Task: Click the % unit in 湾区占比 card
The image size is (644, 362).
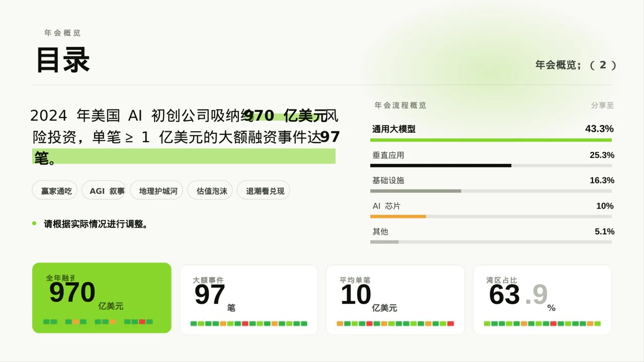Action: tap(551, 308)
